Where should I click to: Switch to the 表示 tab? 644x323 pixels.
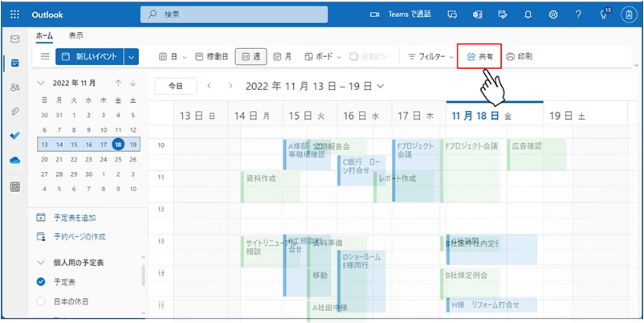(x=75, y=35)
